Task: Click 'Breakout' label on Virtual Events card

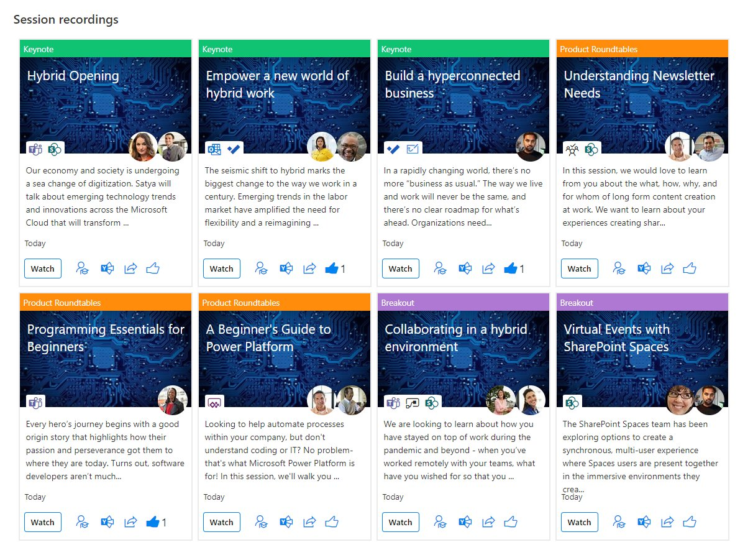Action: click(x=577, y=303)
